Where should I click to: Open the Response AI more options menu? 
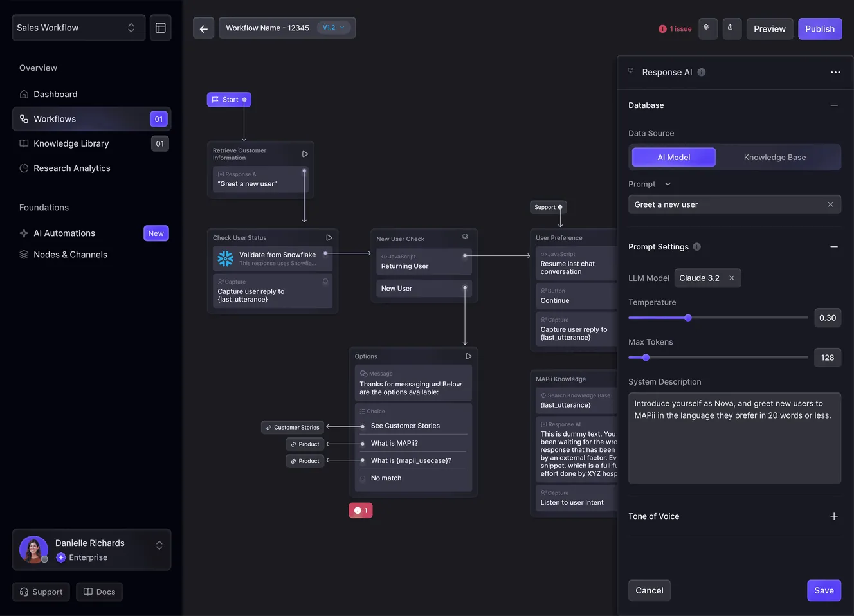[x=835, y=72]
